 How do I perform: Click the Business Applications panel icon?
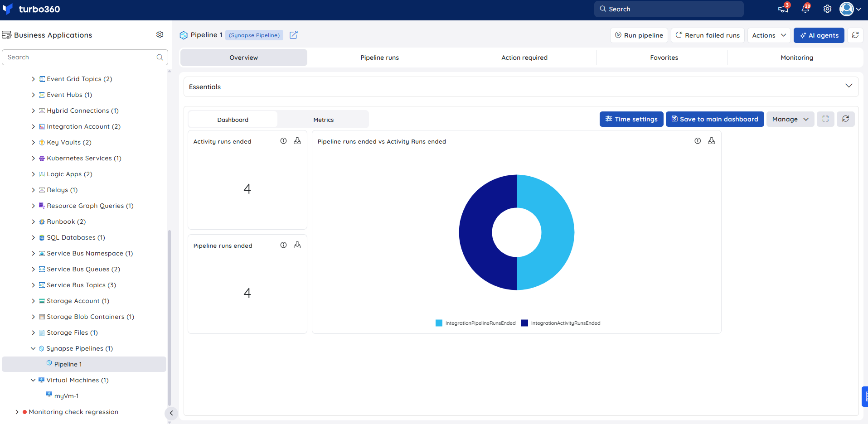pyautogui.click(x=7, y=35)
